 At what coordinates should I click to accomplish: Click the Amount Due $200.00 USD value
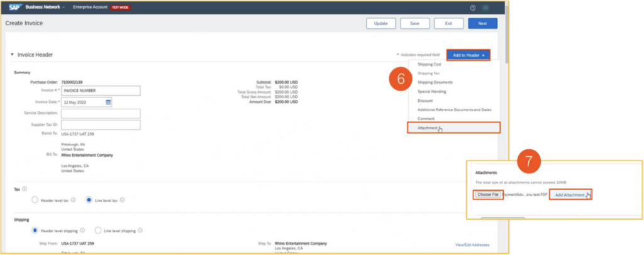[286, 101]
